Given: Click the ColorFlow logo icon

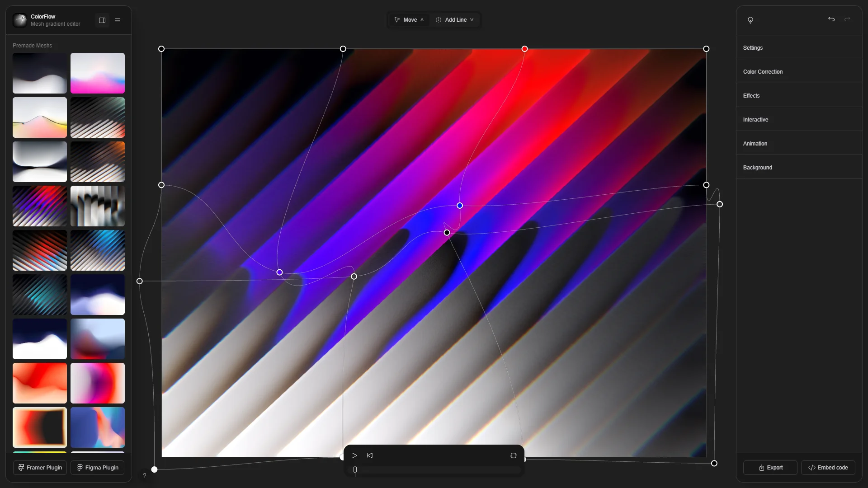Looking at the screenshot, I should (20, 20).
